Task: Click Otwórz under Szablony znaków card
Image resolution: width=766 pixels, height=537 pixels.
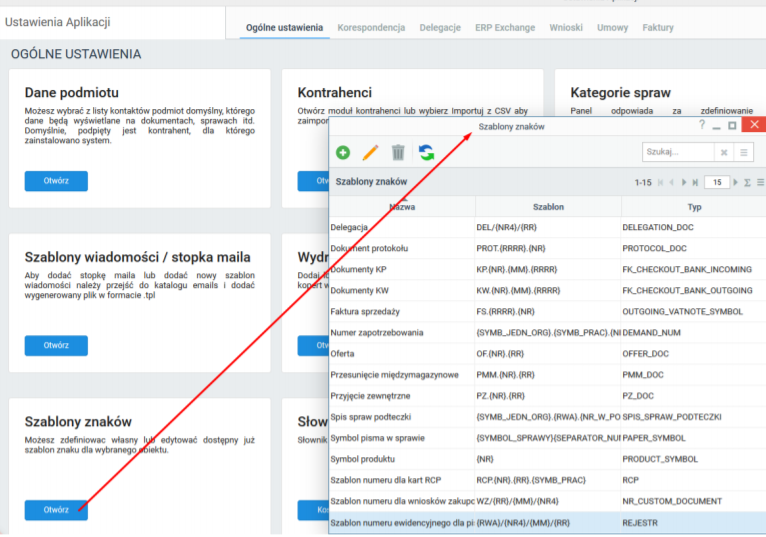Action: pyautogui.click(x=56, y=510)
